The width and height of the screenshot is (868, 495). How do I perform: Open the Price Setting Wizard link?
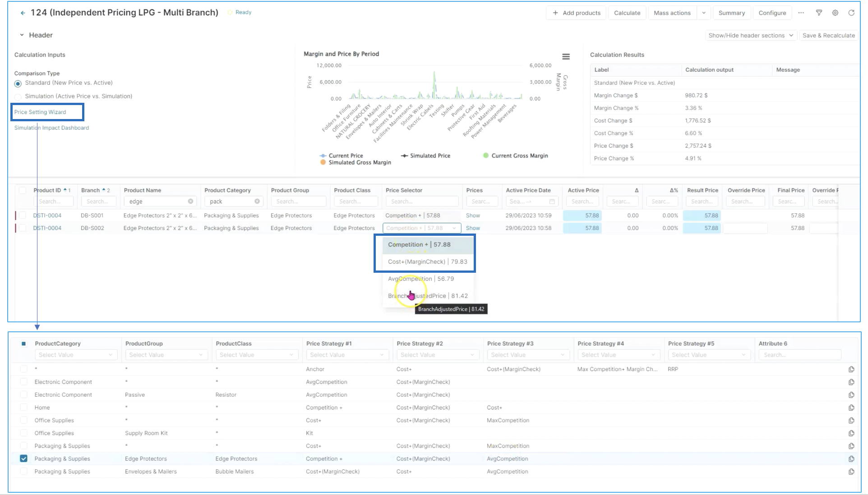(x=40, y=112)
